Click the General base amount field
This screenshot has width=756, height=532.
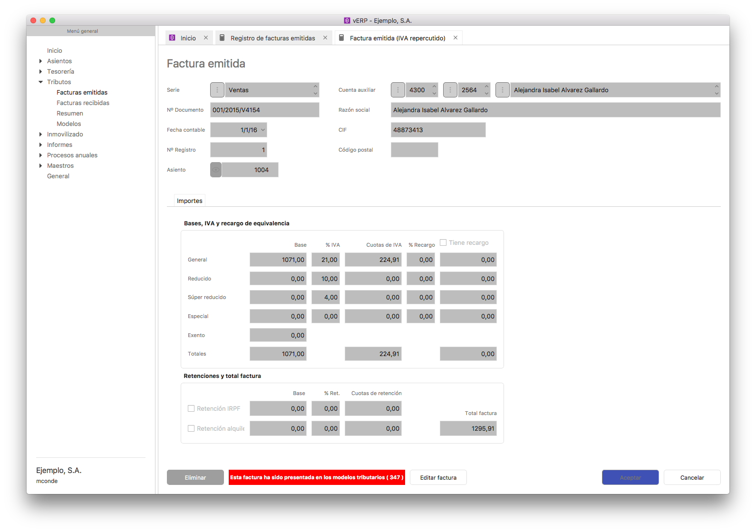(x=278, y=260)
